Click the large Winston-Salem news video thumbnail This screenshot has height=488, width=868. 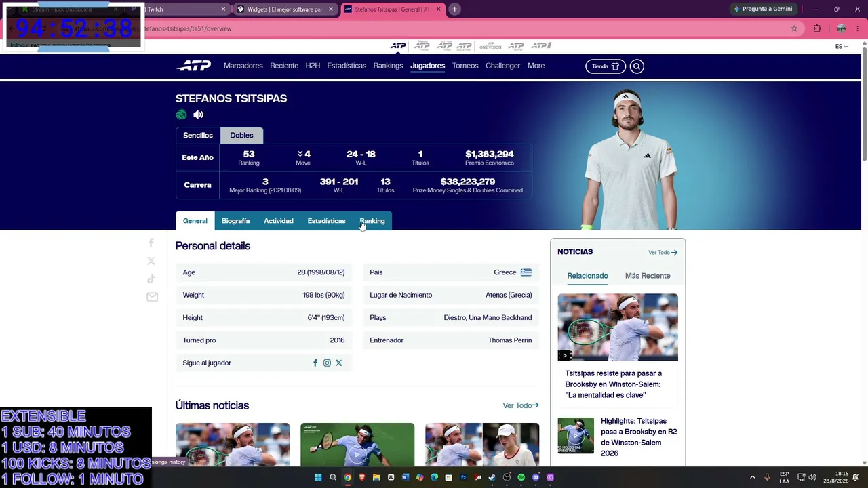tap(618, 327)
